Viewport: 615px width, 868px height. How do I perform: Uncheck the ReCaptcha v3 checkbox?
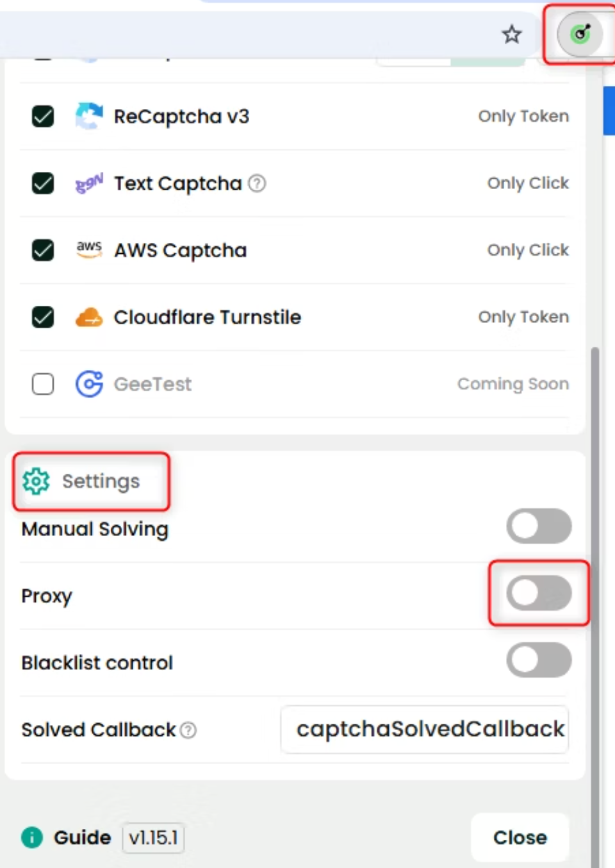pyautogui.click(x=43, y=117)
